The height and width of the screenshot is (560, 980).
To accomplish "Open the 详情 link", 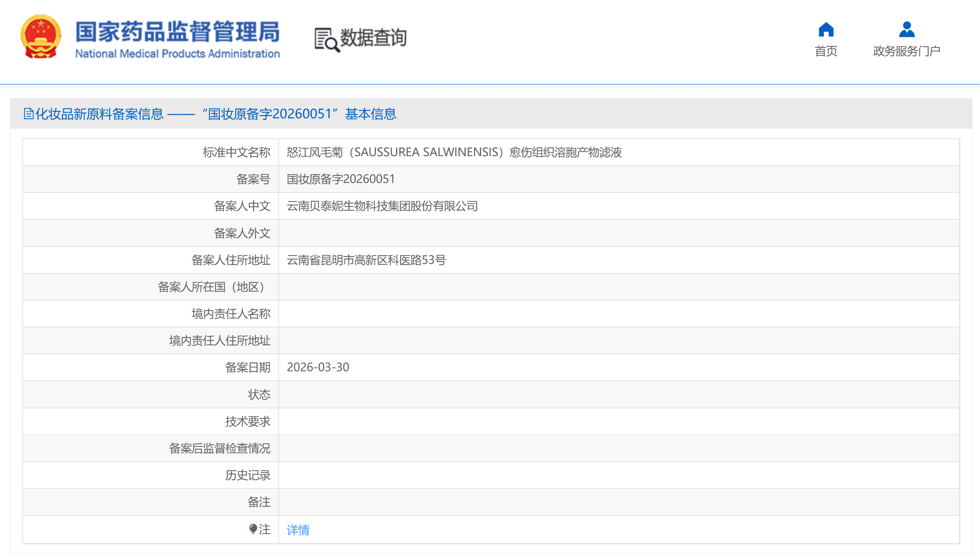I will pyautogui.click(x=298, y=530).
